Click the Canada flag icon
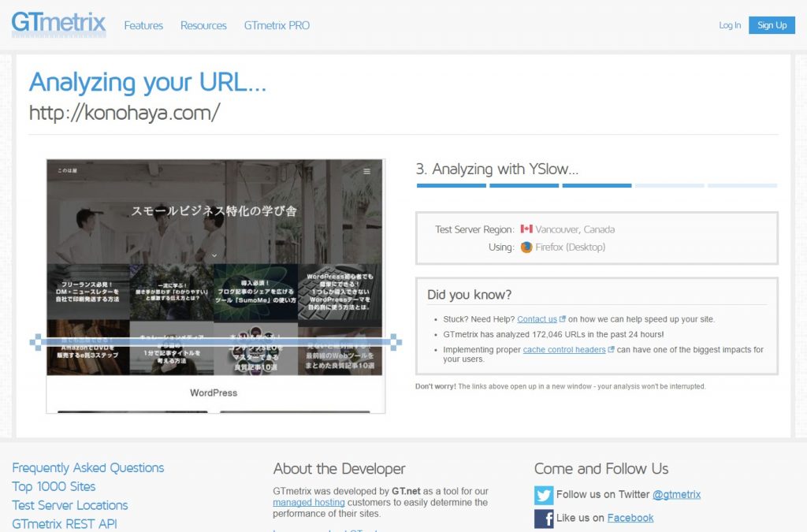This screenshot has width=807, height=532. 526,229
